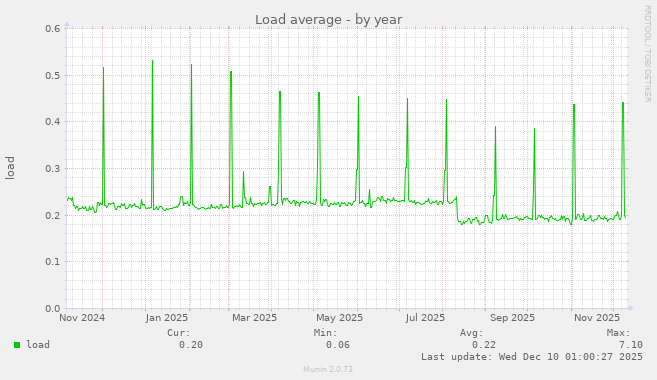Click the 'Max:' column header
The width and height of the screenshot is (657, 380).
point(618,333)
